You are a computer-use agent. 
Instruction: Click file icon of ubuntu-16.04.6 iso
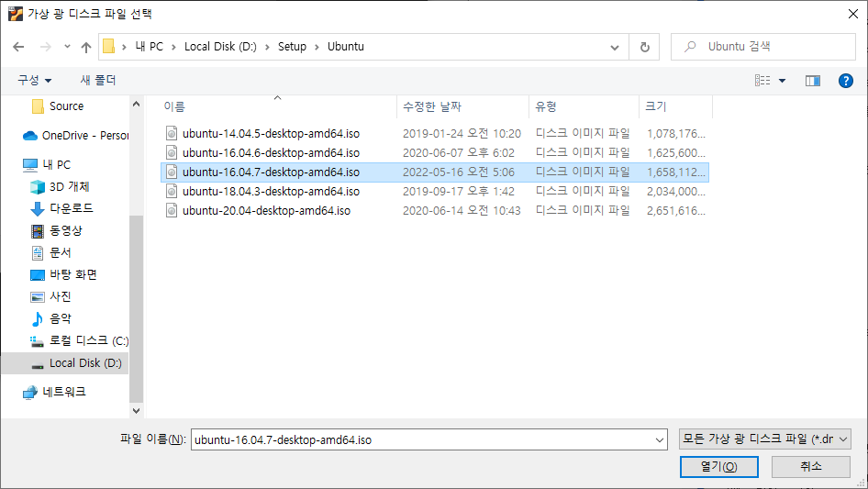pyautogui.click(x=172, y=153)
